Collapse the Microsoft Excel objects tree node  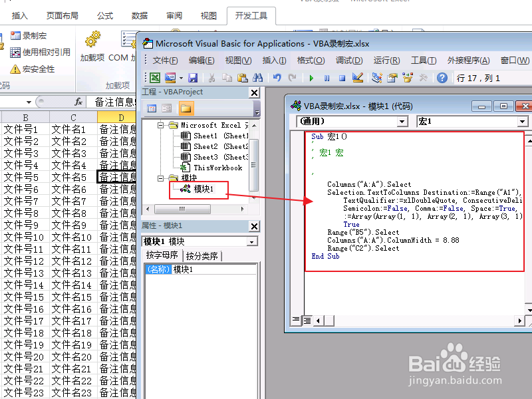[x=161, y=125]
